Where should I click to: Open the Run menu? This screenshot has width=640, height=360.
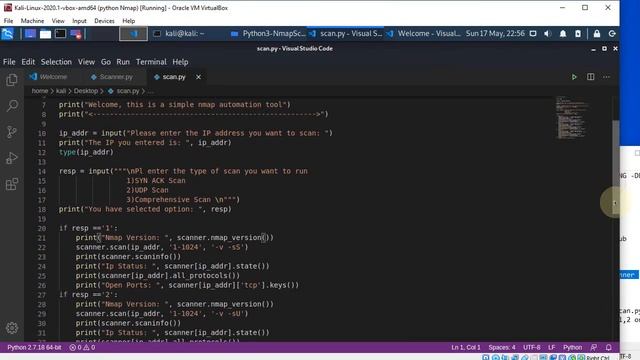click(123, 62)
